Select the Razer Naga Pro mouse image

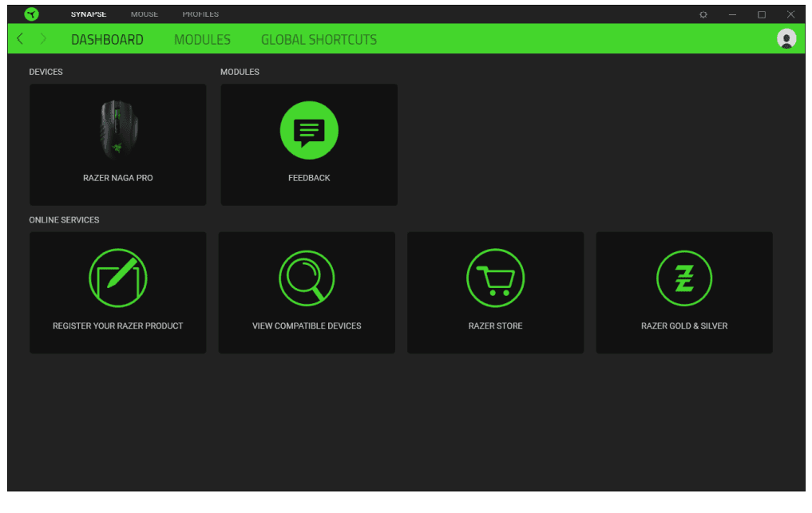[118, 131]
